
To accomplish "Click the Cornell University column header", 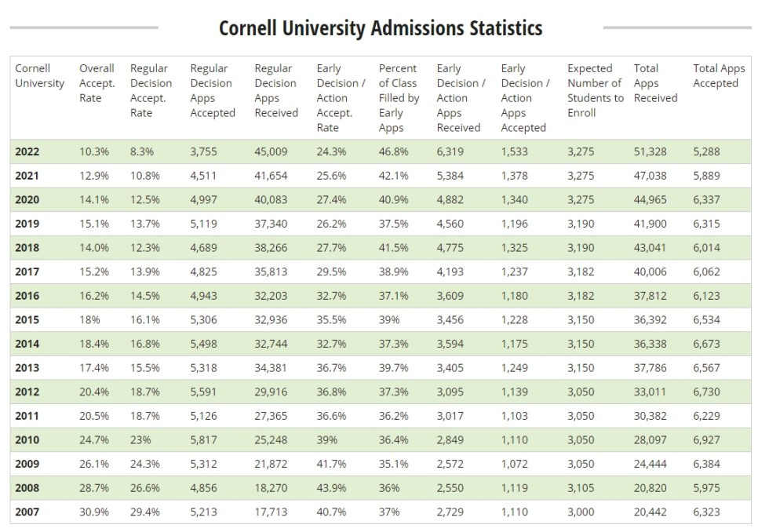I will point(39,75).
